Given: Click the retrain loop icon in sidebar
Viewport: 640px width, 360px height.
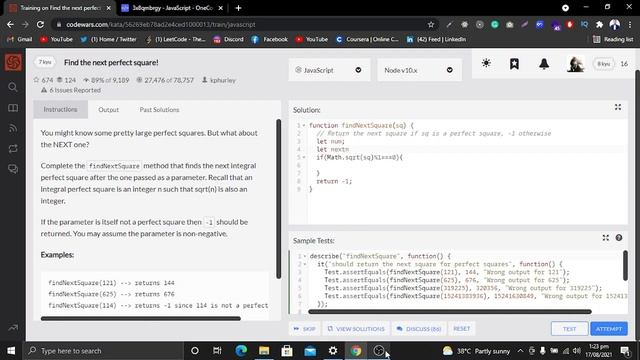Looking at the screenshot, I should point(13,149).
